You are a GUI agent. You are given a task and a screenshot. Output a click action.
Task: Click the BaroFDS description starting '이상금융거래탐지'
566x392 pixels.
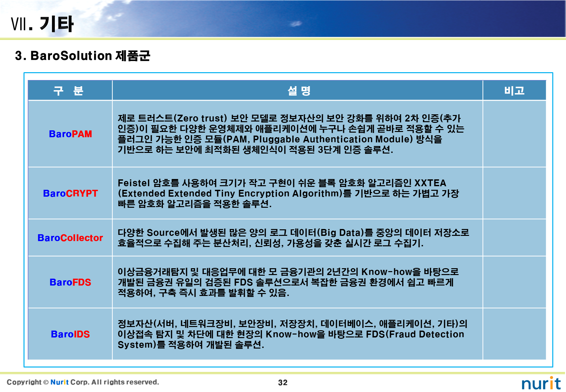pyautogui.click(x=288, y=282)
